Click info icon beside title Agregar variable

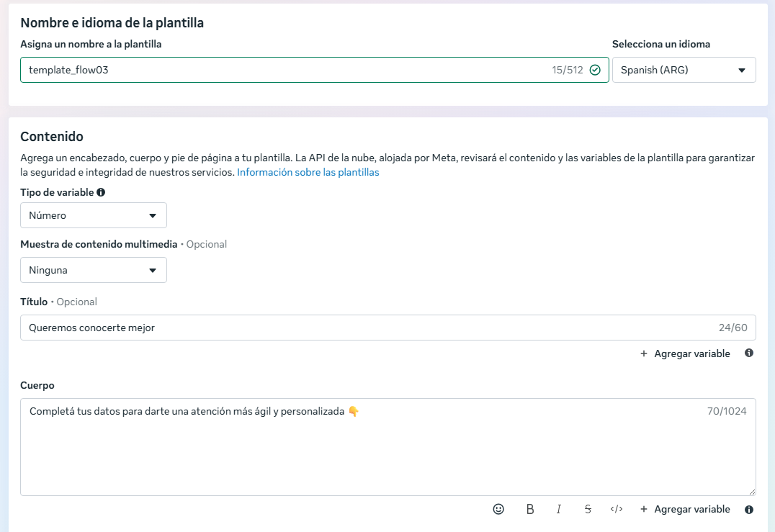point(749,353)
